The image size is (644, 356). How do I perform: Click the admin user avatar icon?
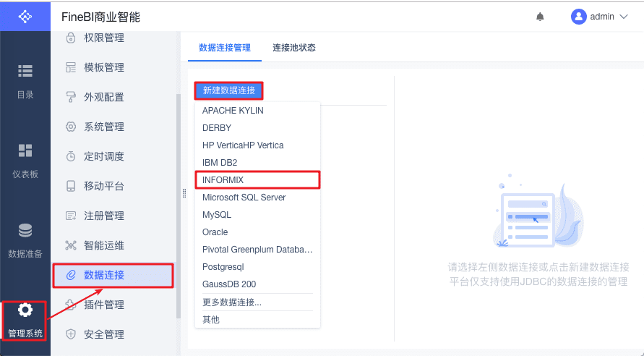(578, 17)
